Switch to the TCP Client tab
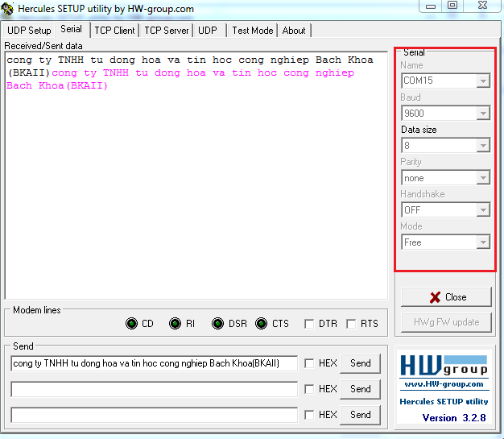The width and height of the screenshot is (504, 439). tap(114, 31)
